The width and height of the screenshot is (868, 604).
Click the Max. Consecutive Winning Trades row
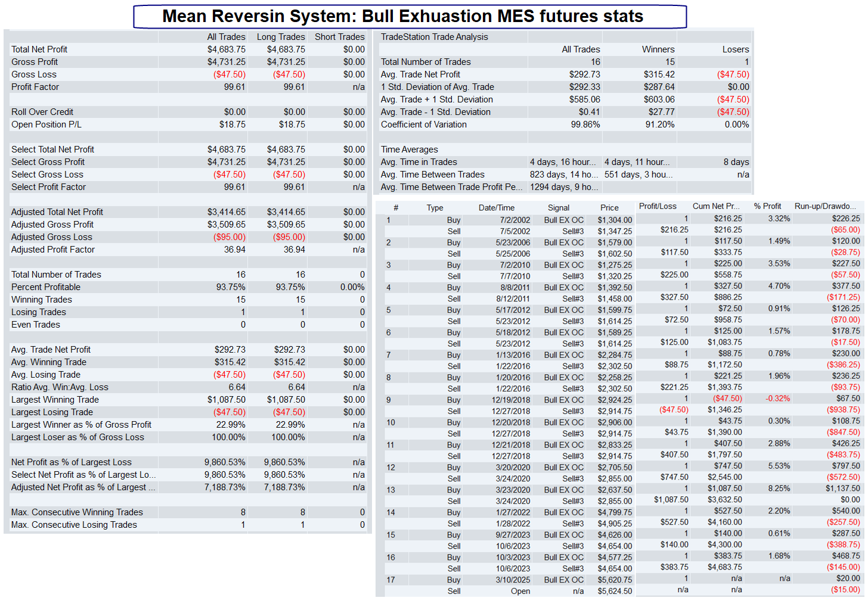188,512
